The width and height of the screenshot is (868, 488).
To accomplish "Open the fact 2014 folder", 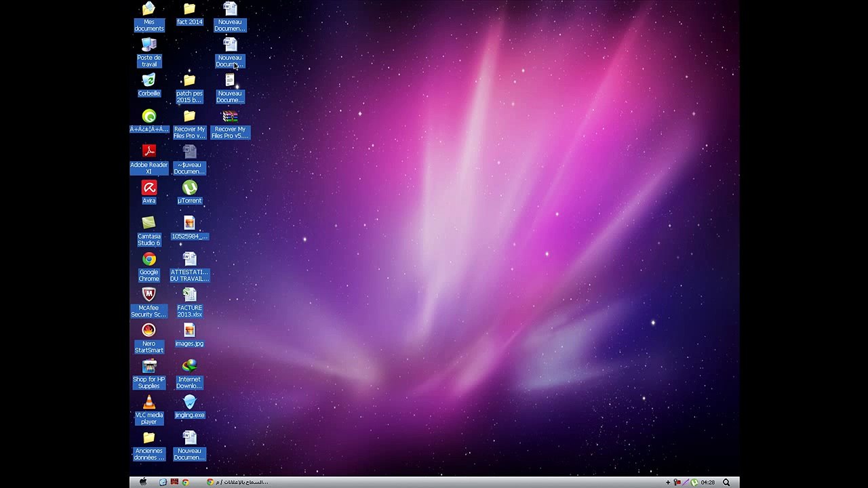I will click(189, 14).
